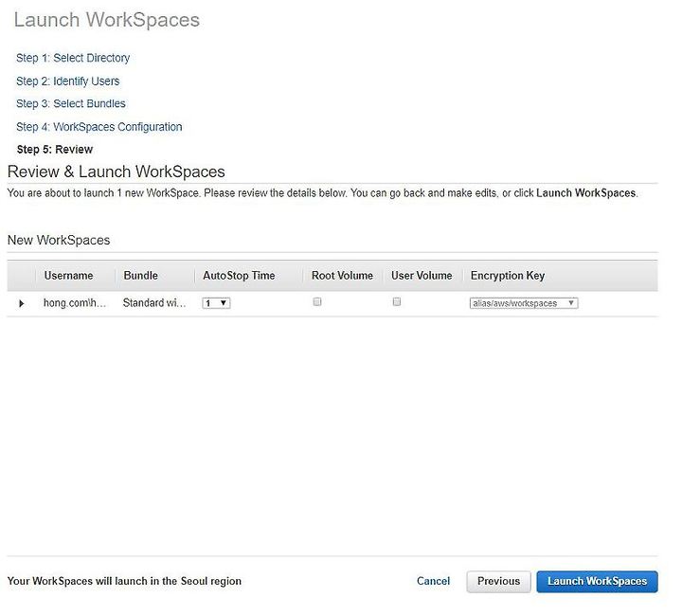
Task: Click the Cancel link
Action: 433,581
